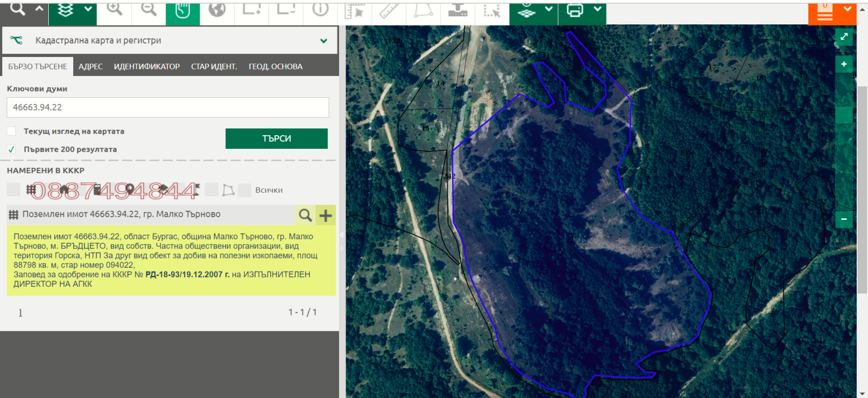The height and width of the screenshot is (398, 868).
Task: Open the print options dropdown arrow
Action: coord(597,9)
